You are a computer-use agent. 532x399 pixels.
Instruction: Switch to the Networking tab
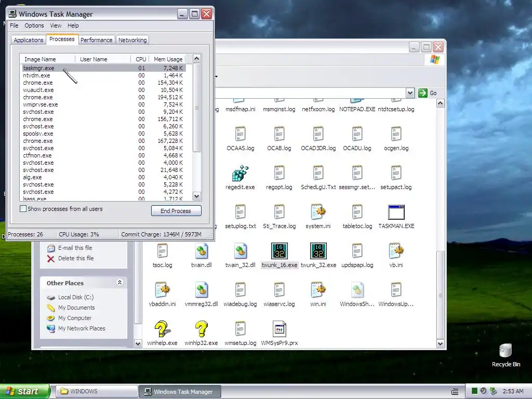pyautogui.click(x=132, y=40)
